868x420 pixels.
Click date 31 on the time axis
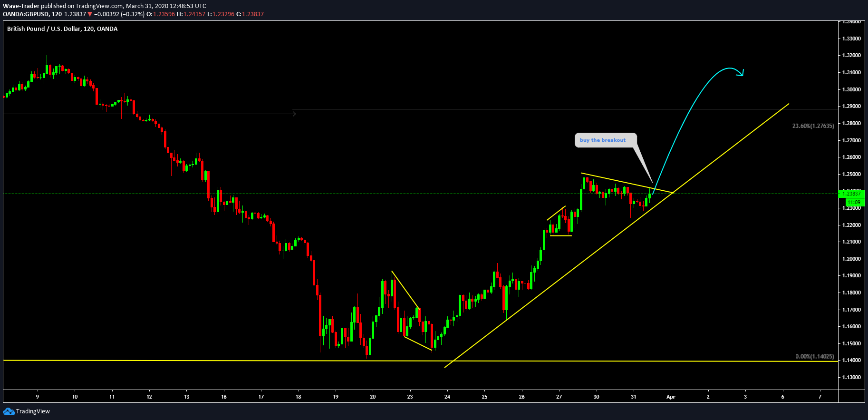pos(633,397)
